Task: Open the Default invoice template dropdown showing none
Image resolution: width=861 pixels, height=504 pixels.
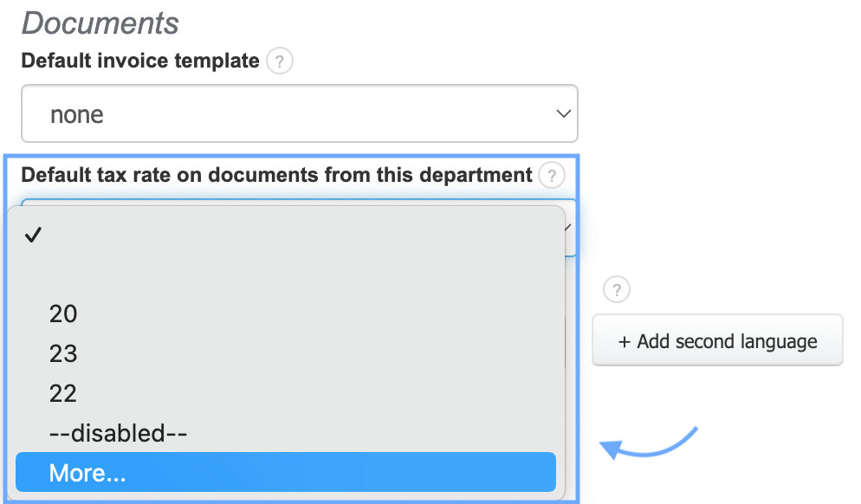Action: (299, 113)
